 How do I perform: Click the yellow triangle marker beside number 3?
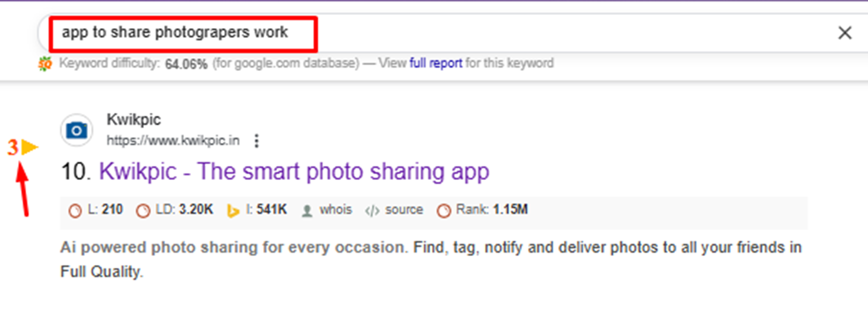(x=29, y=148)
